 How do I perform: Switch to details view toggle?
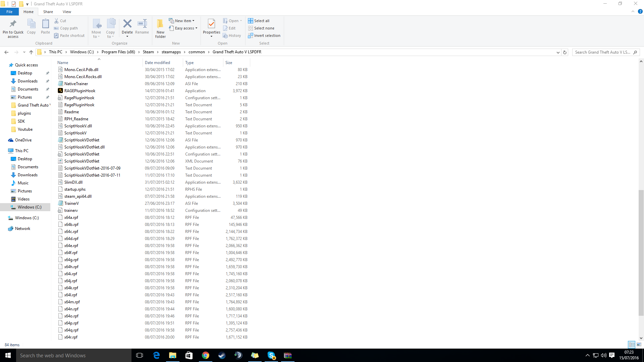pyautogui.click(x=632, y=345)
